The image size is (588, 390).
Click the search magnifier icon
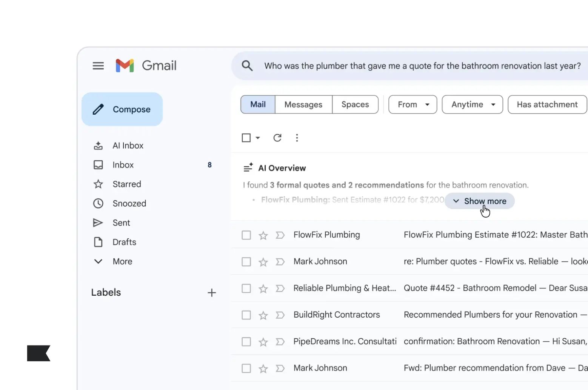[247, 66]
